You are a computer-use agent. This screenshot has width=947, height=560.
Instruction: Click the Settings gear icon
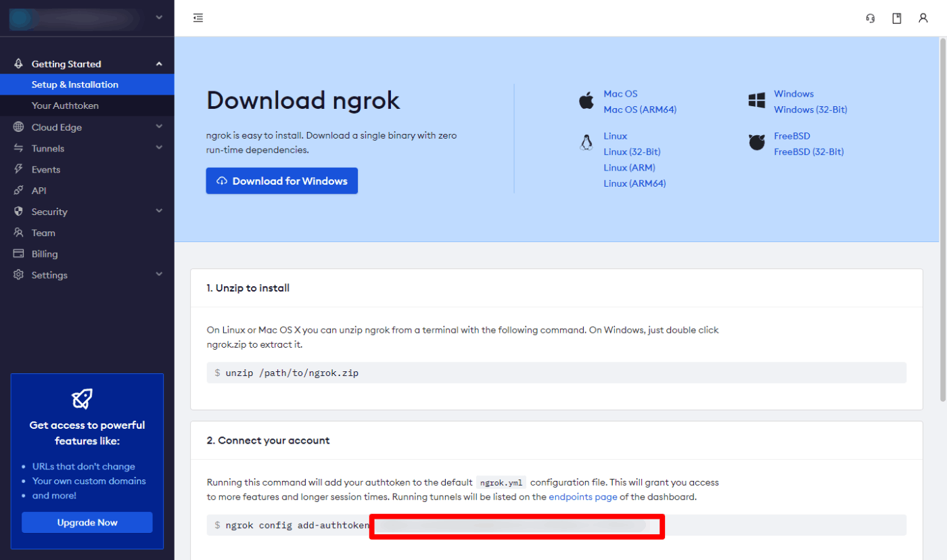[19, 275]
